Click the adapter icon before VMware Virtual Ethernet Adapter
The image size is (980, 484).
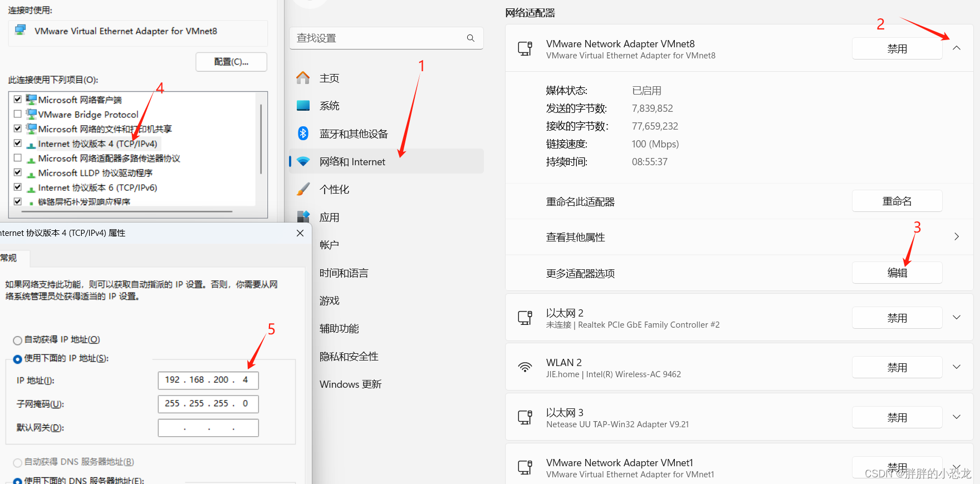21,30
